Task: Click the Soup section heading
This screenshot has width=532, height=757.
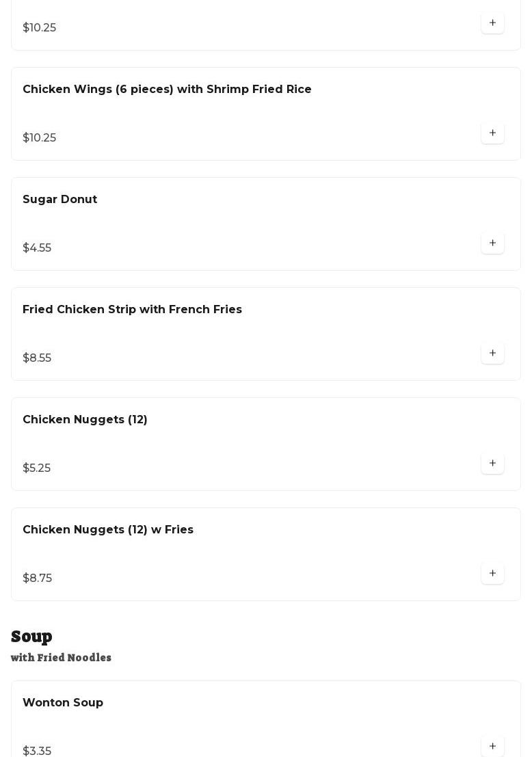Action: 31,637
